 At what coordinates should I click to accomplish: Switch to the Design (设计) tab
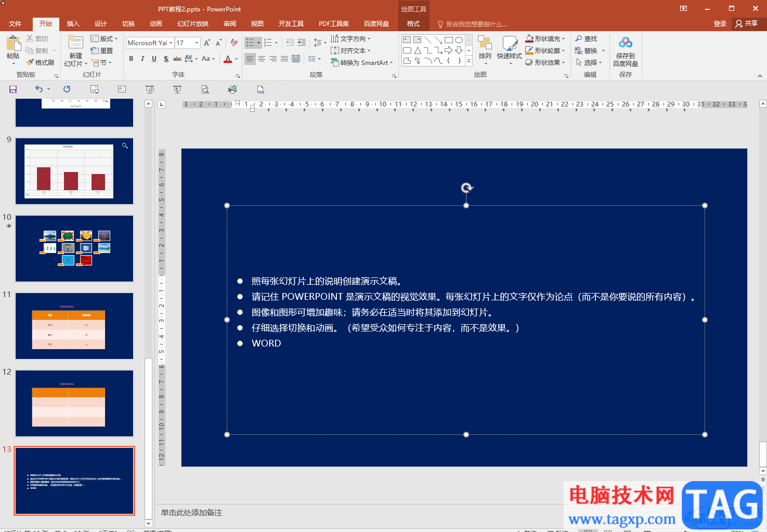point(100,23)
